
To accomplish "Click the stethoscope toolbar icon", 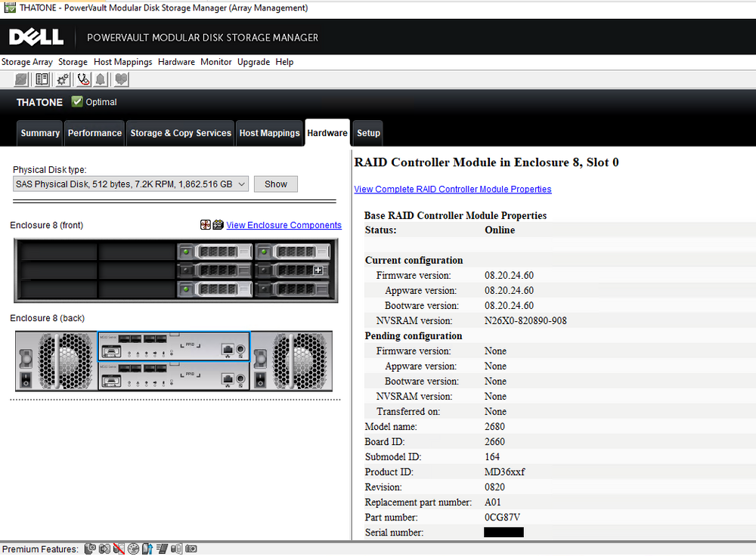I will (x=83, y=79).
